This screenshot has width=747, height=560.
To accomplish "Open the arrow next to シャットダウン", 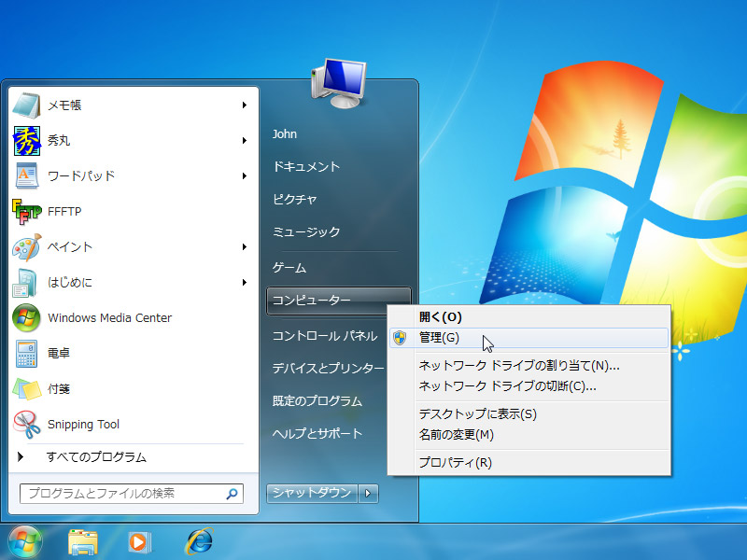I will (368, 494).
